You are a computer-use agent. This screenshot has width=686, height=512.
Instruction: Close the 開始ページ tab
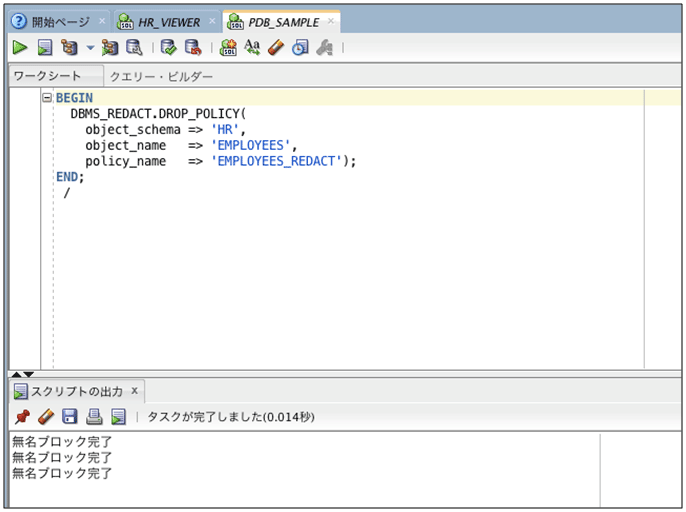(102, 21)
